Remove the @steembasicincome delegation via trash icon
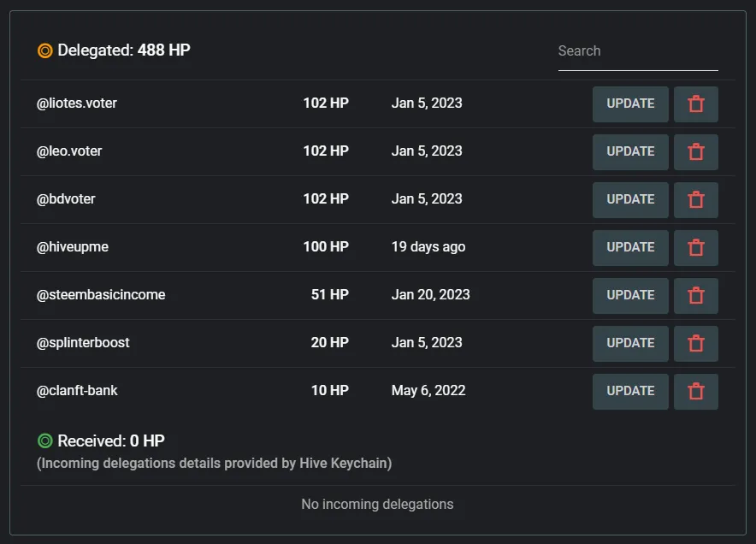This screenshot has height=544, width=756. click(695, 296)
